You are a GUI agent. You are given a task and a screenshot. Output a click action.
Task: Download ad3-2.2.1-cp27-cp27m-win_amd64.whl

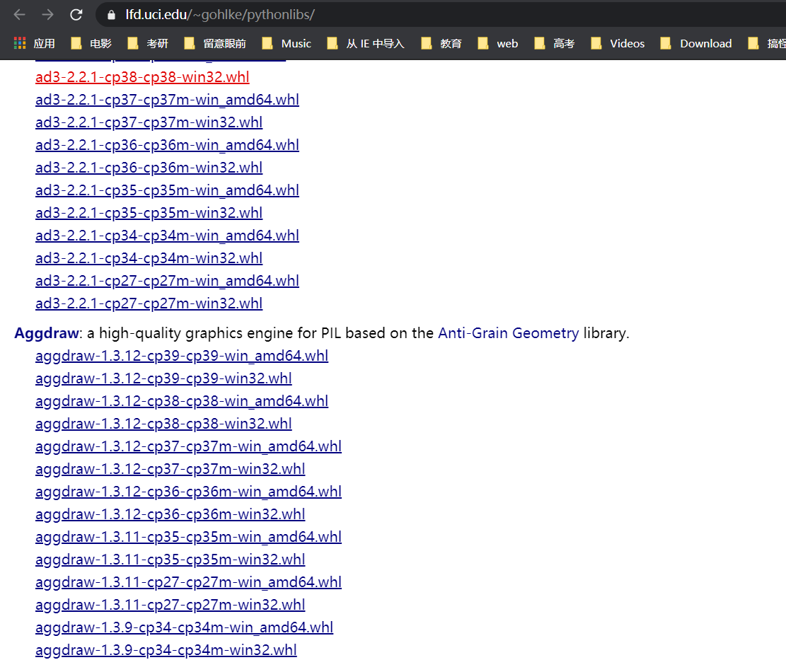click(x=168, y=281)
